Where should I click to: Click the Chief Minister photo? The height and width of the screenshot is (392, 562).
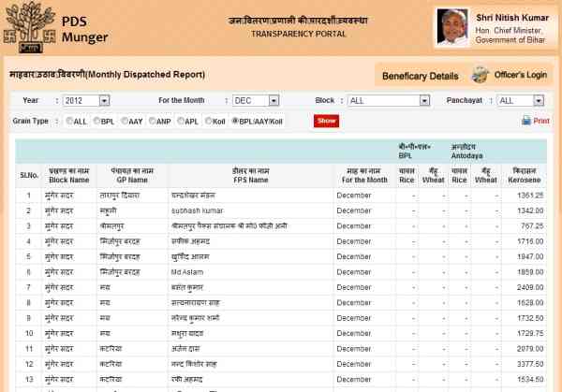point(454,28)
